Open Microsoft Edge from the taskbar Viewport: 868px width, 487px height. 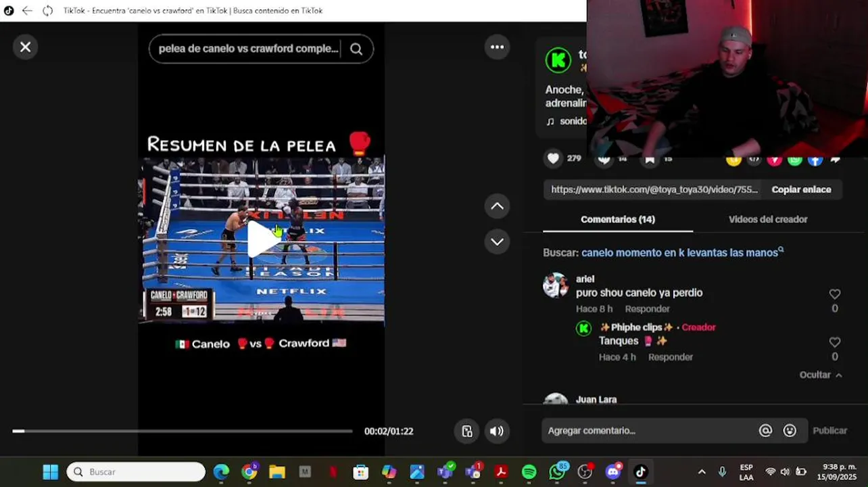(x=221, y=471)
